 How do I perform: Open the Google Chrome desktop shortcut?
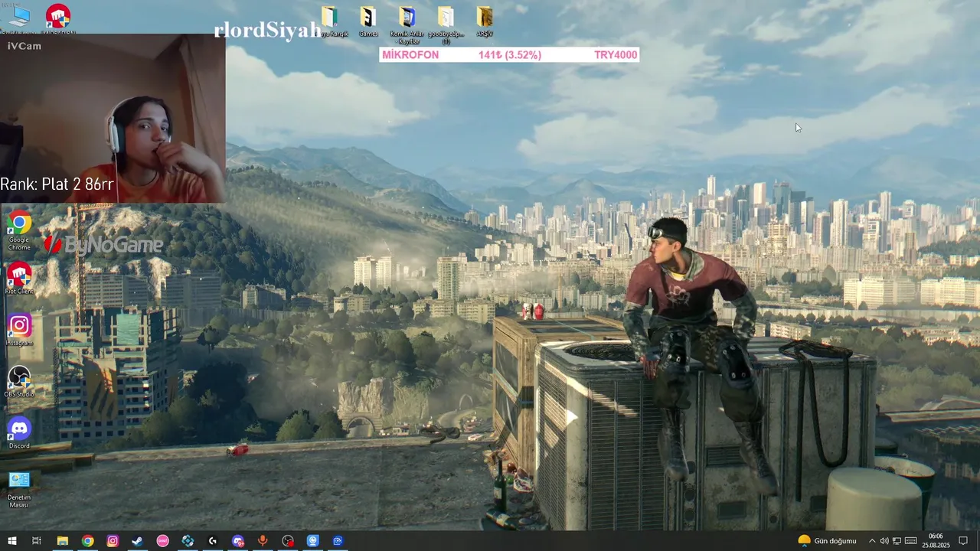point(19,231)
